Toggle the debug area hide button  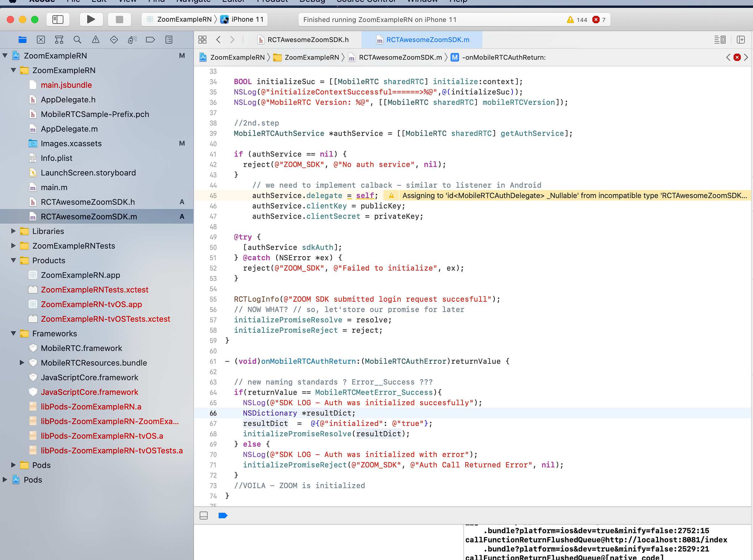[x=204, y=515]
